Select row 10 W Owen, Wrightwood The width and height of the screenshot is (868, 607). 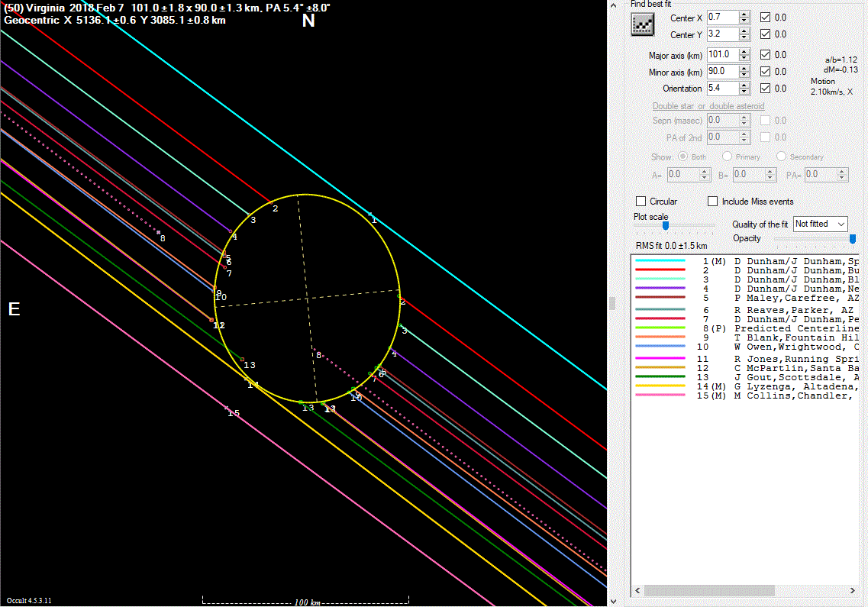(746, 347)
